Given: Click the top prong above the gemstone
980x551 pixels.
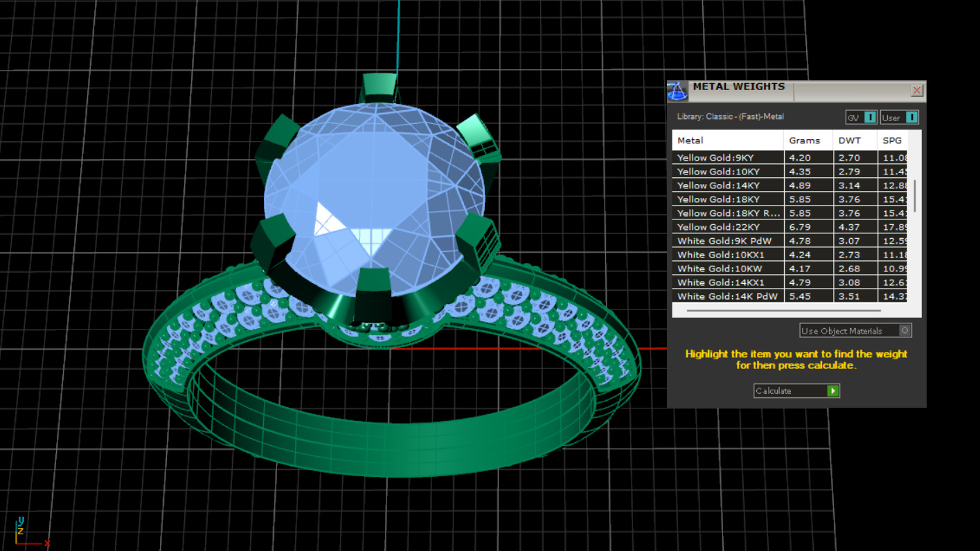Looking at the screenshot, I should 380,88.
